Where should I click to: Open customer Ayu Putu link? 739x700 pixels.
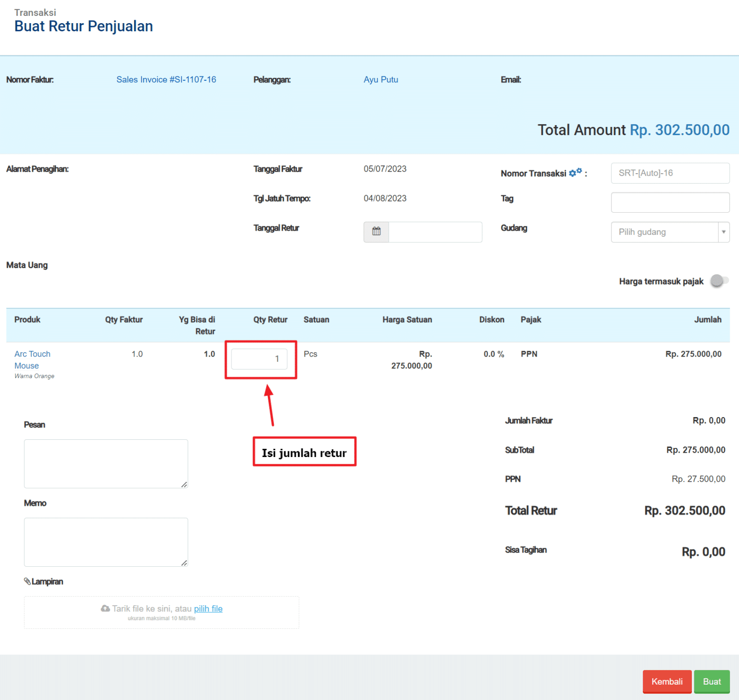[x=381, y=80]
